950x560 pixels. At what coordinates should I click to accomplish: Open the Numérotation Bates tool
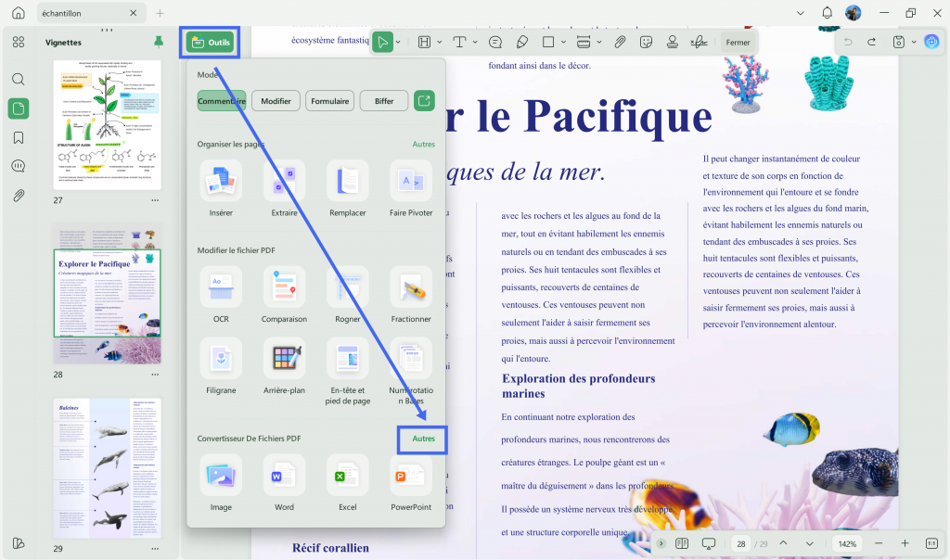[x=411, y=371]
